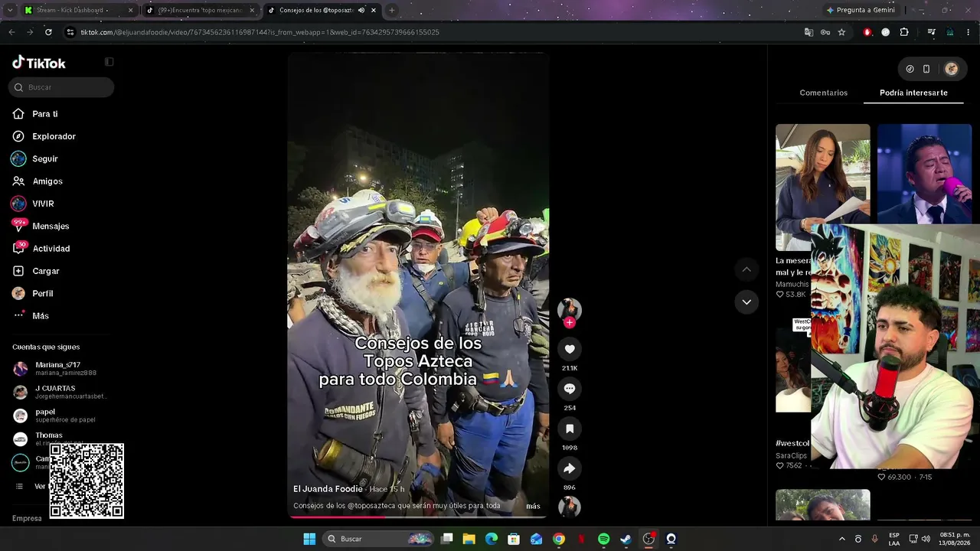Open Microsoft Edge from the taskbar
Image resolution: width=980 pixels, height=551 pixels.
tap(492, 539)
